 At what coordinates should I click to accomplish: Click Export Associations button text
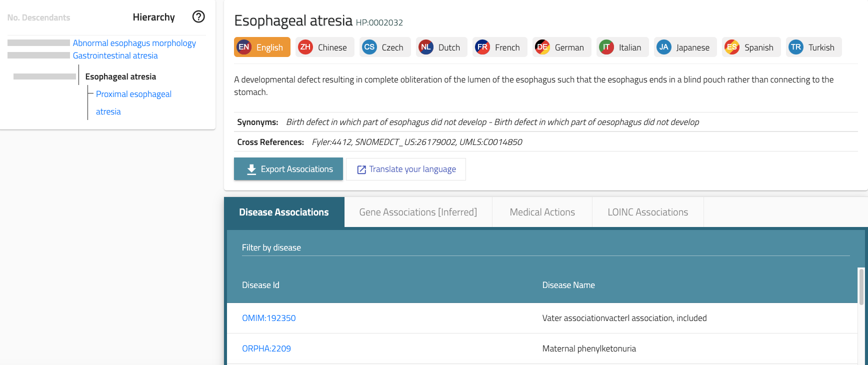click(297, 169)
